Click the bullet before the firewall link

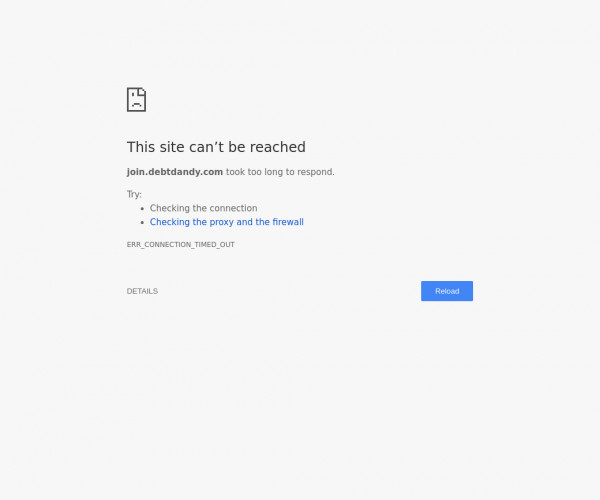point(142,223)
